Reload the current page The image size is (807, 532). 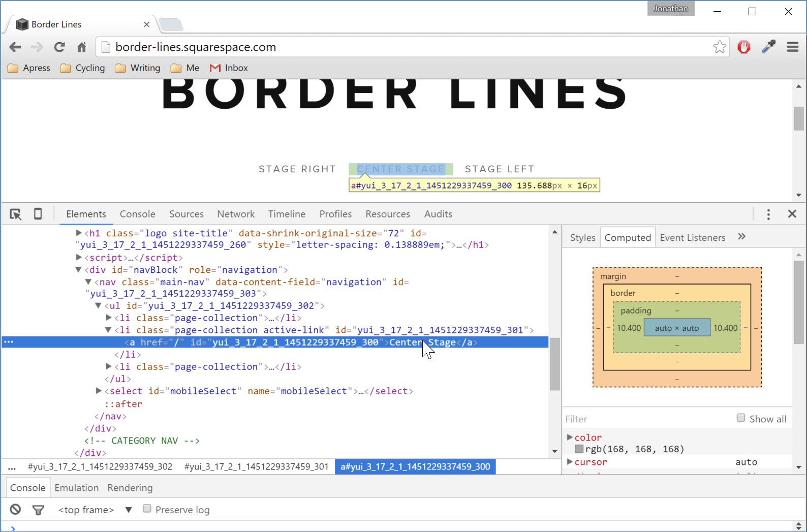[x=59, y=47]
